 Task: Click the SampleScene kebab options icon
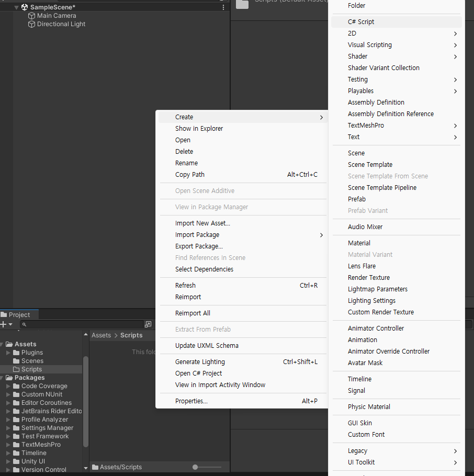click(x=223, y=7)
